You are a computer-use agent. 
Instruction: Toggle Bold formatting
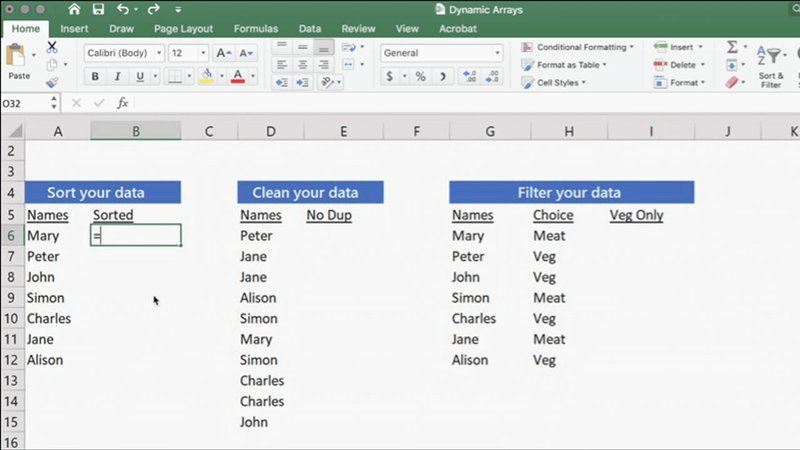coord(96,77)
